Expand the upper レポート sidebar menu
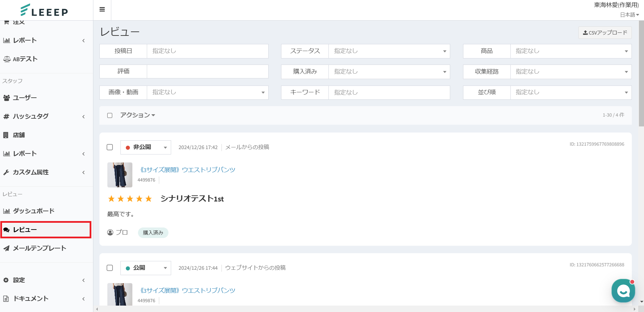 [84, 41]
